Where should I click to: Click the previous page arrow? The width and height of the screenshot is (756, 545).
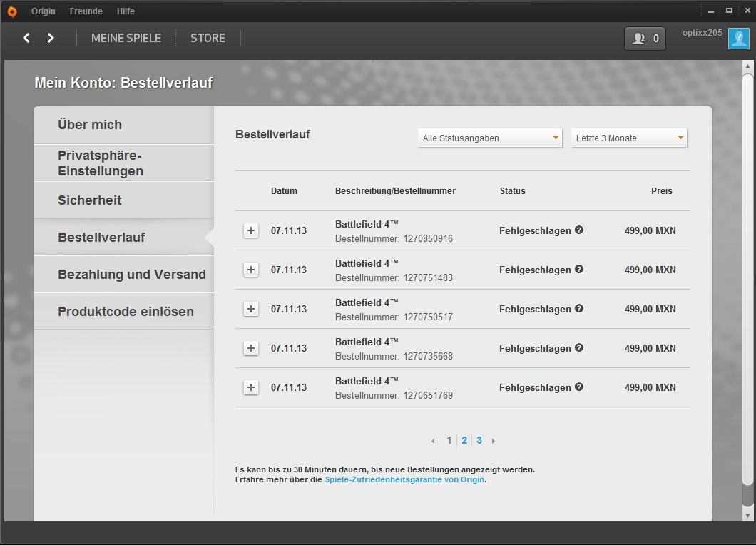[x=433, y=441]
